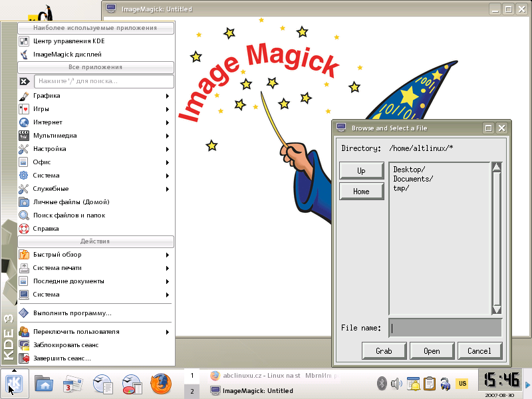
Task: Click the lock icon for Заблокировать сеанс
Action: pos(24,345)
